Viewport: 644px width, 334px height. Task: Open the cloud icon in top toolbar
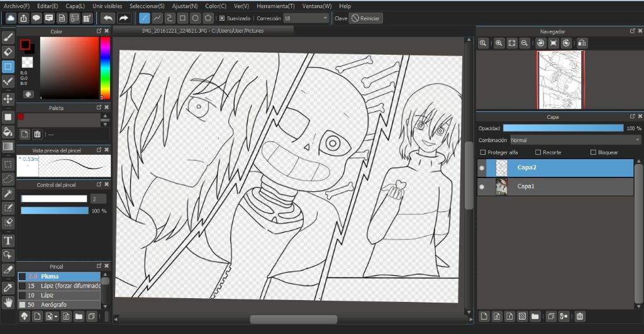click(x=11, y=18)
